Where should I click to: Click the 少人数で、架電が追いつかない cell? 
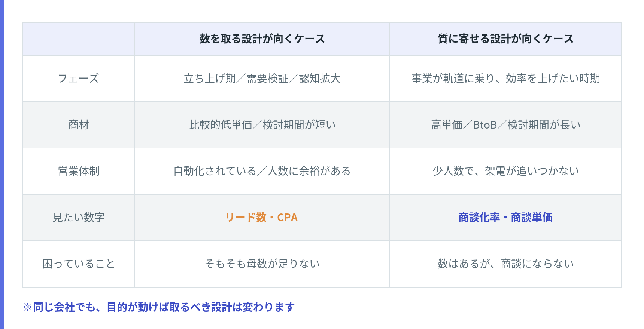click(x=505, y=171)
